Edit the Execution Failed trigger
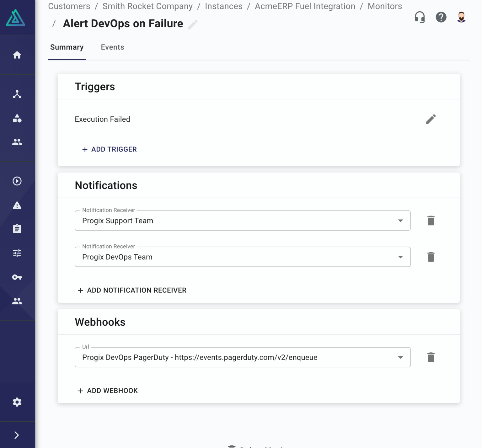 pos(431,119)
